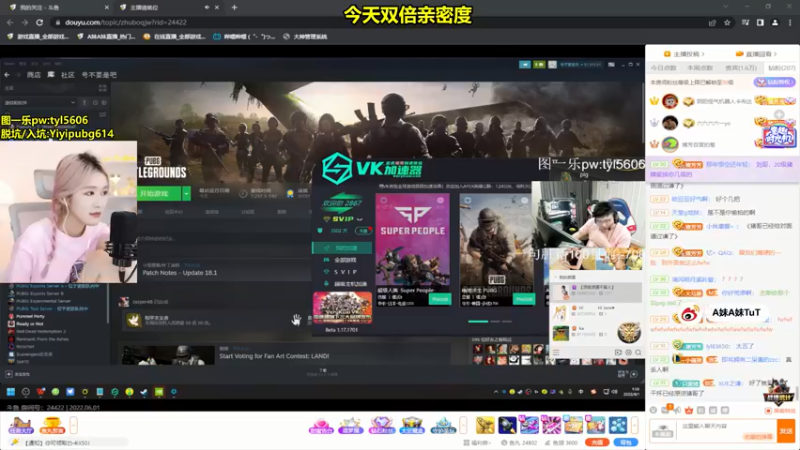Select the blue snowflake gift icon
The image size is (800, 450).
click(x=617, y=425)
